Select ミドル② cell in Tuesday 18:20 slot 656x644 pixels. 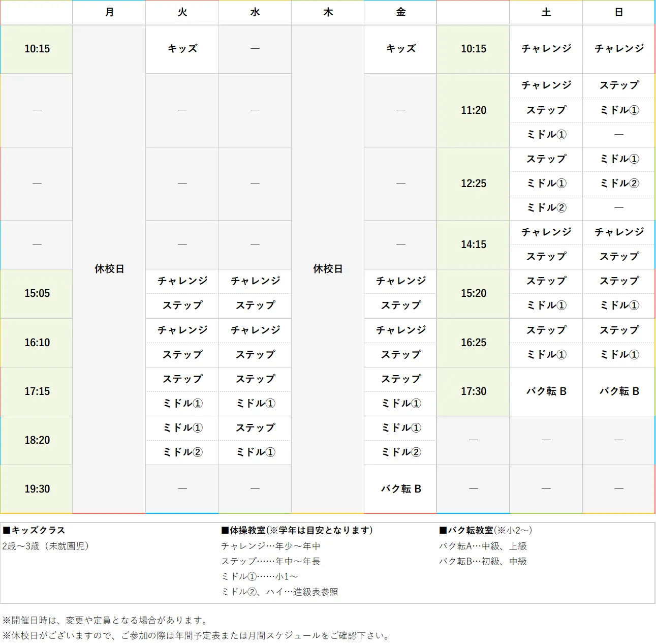click(x=182, y=452)
